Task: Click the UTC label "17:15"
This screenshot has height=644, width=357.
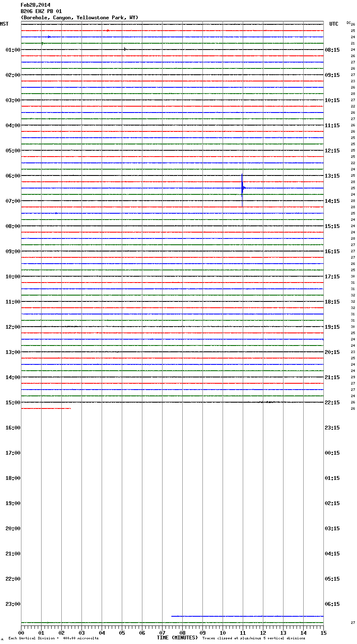Action: [332, 277]
